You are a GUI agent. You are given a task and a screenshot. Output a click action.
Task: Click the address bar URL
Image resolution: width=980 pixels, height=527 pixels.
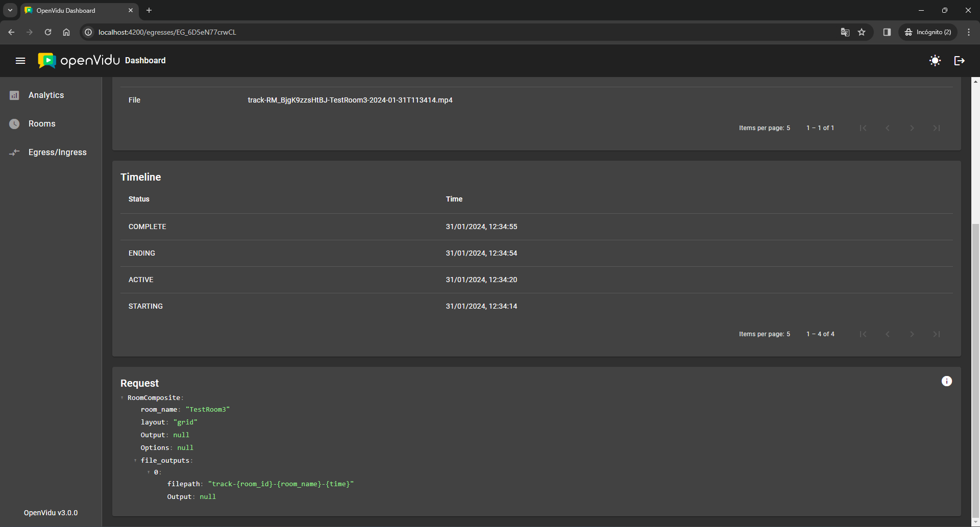click(x=167, y=32)
